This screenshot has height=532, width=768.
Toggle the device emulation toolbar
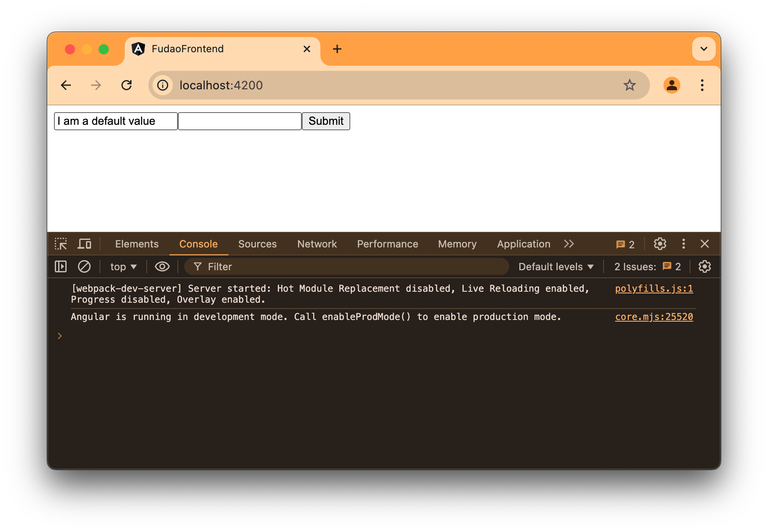pyautogui.click(x=84, y=244)
